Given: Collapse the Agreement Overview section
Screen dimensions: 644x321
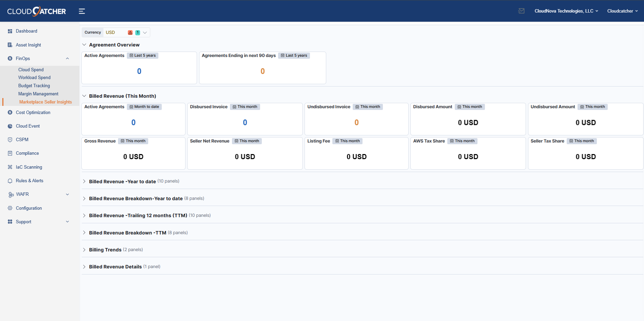Looking at the screenshot, I should point(84,44).
